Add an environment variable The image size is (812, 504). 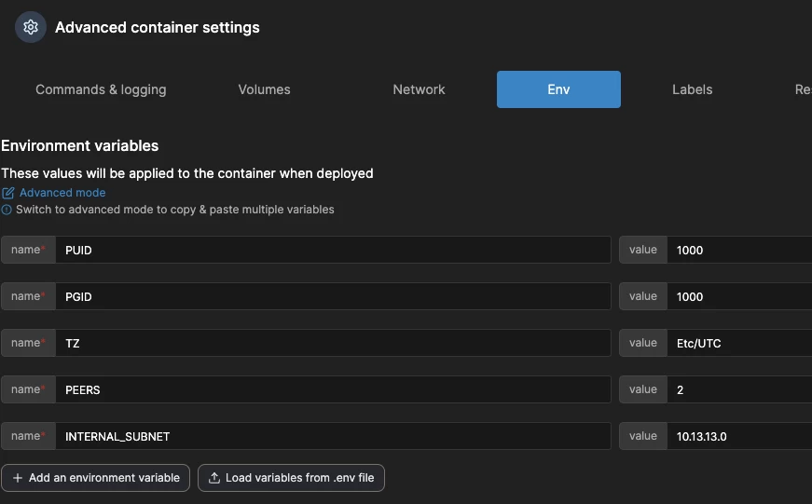(x=96, y=478)
